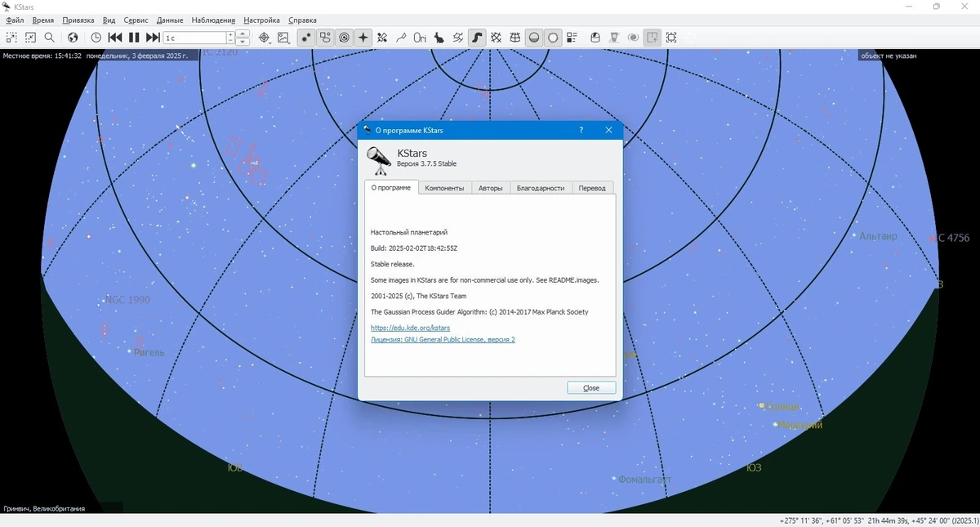Click the Гринвич, Великобритания location text

(44, 508)
